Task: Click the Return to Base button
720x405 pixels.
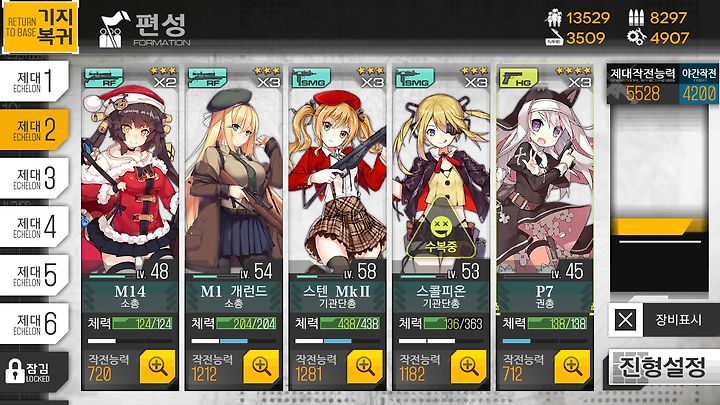Action: (x=40, y=28)
